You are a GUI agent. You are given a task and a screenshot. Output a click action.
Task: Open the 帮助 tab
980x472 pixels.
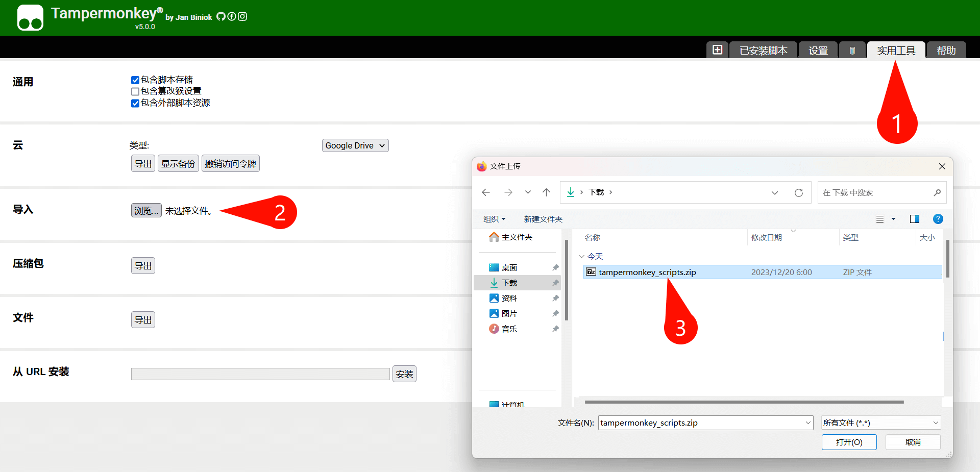click(946, 51)
